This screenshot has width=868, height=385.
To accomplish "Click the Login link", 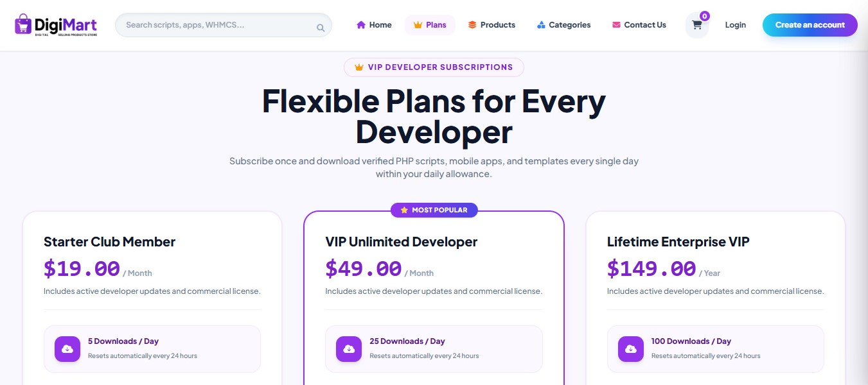I will 735,25.
